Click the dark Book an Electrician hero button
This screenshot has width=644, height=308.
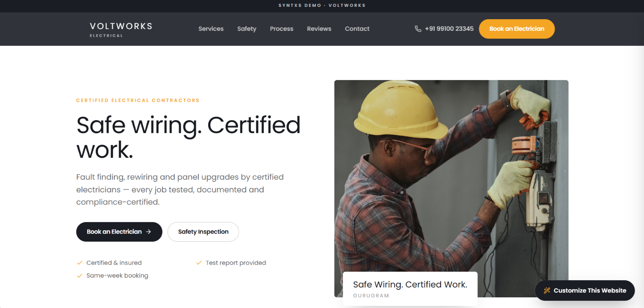pyautogui.click(x=119, y=232)
